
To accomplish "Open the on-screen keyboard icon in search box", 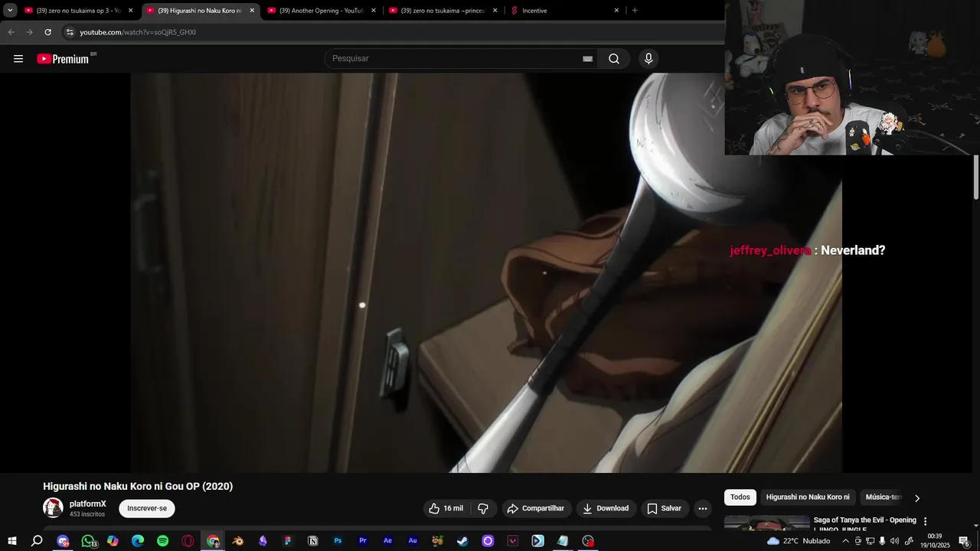I will click(x=587, y=59).
